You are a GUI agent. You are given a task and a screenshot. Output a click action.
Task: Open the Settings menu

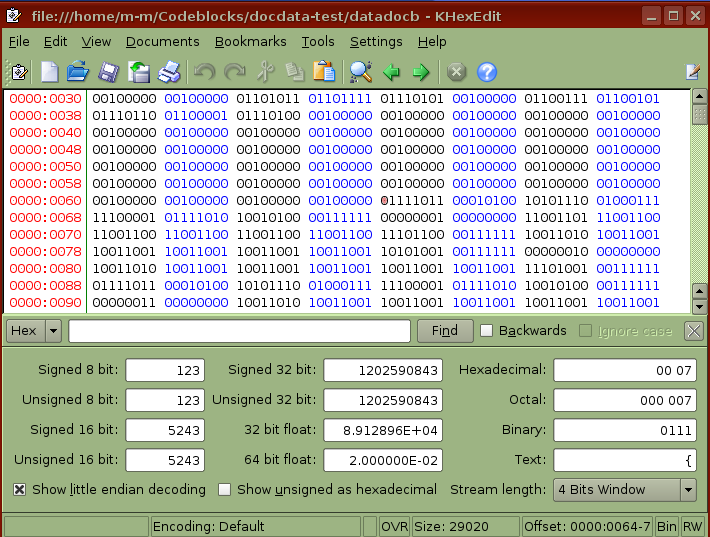pyautogui.click(x=376, y=42)
